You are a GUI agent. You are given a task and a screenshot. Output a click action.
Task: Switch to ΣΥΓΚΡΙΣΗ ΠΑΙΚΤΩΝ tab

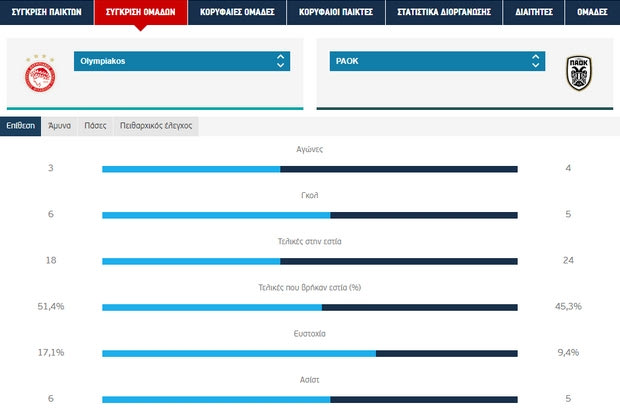click(46, 12)
